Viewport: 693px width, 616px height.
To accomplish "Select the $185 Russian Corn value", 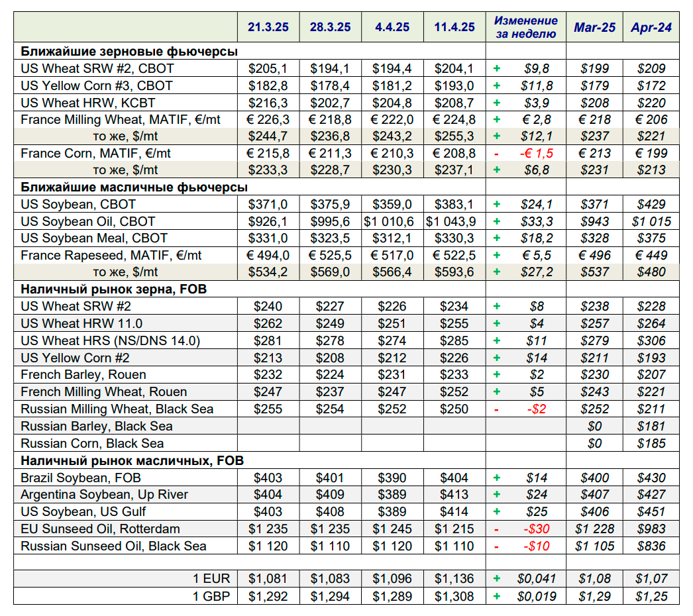I will pyautogui.click(x=651, y=443).
